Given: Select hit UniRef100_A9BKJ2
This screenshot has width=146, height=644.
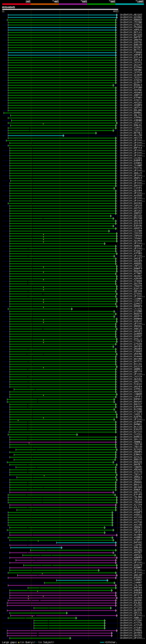Looking at the screenshot, I should (x=131, y=618).
